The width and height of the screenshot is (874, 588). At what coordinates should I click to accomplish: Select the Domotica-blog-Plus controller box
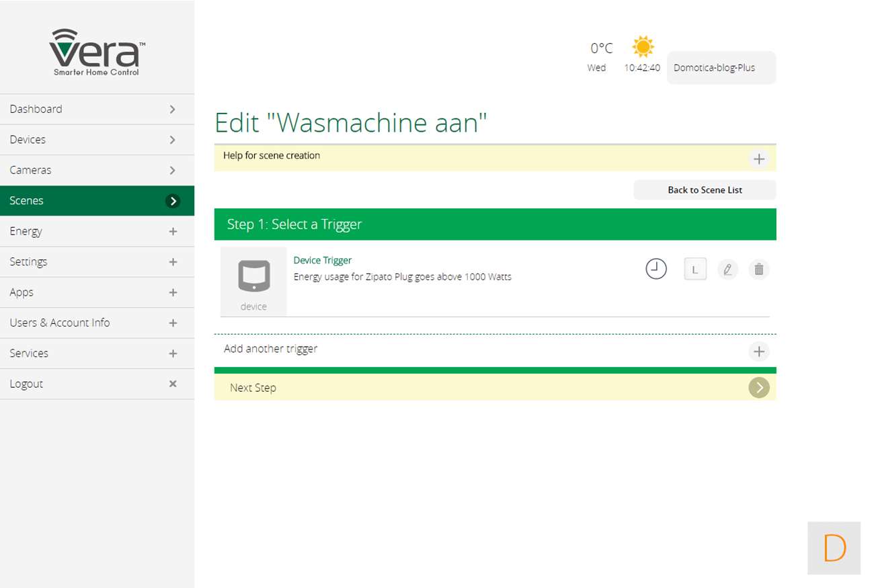(721, 68)
